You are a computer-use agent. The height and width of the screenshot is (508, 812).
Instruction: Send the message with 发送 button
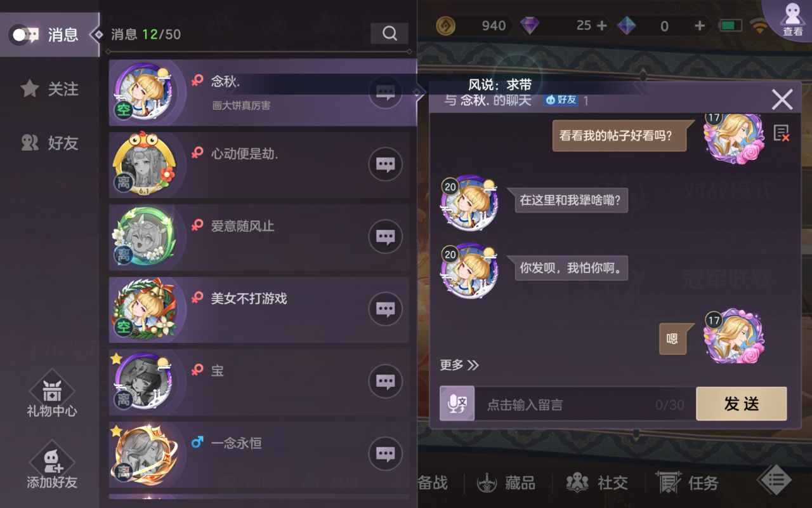[742, 404]
